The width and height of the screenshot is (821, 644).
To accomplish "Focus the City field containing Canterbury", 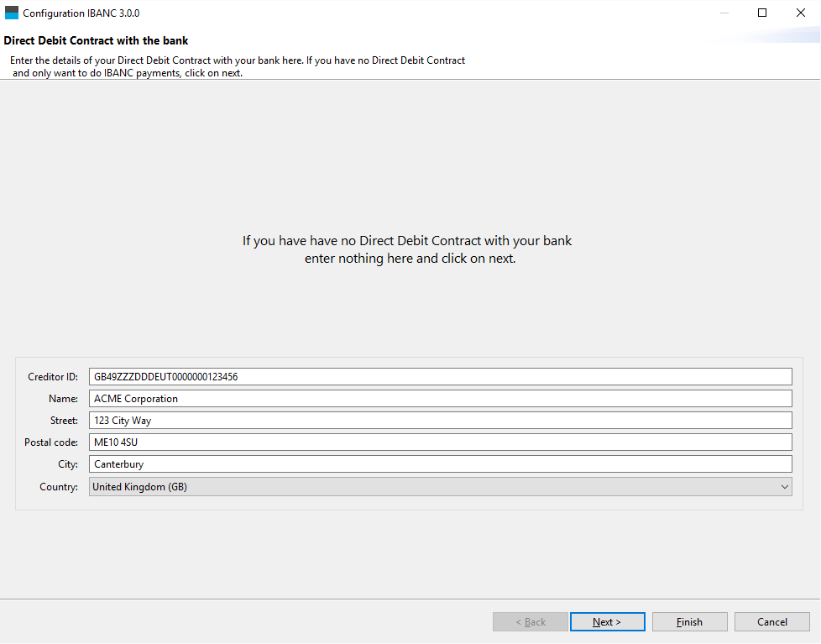I will [441, 463].
